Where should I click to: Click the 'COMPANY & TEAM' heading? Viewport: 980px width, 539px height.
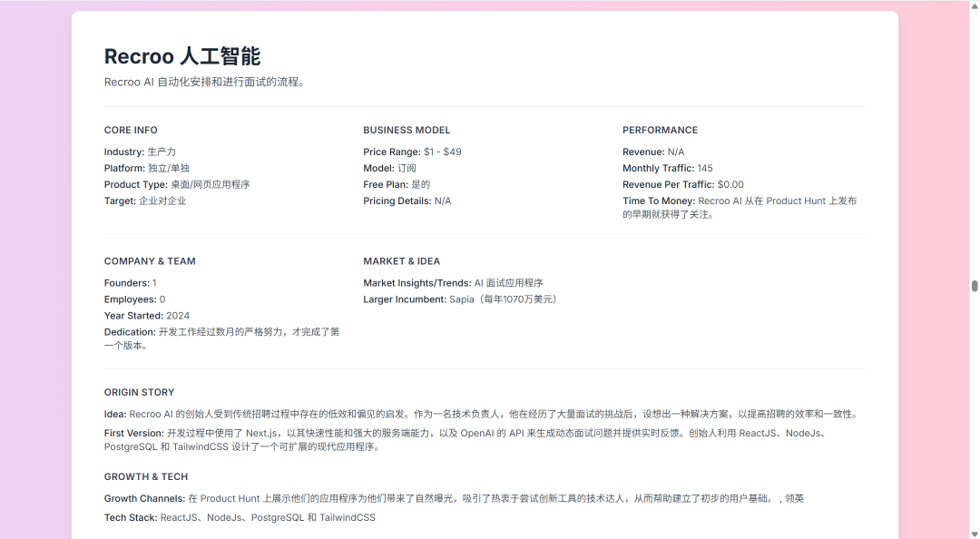tap(150, 261)
